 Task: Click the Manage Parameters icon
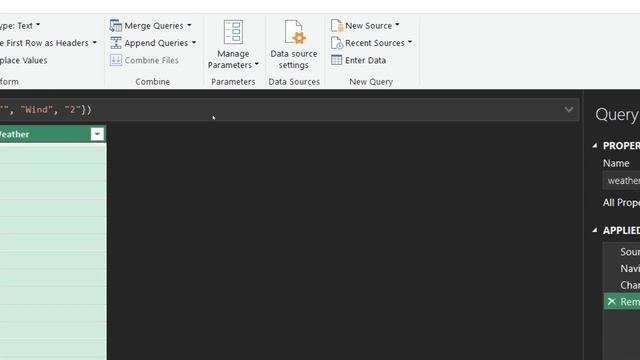(x=233, y=32)
